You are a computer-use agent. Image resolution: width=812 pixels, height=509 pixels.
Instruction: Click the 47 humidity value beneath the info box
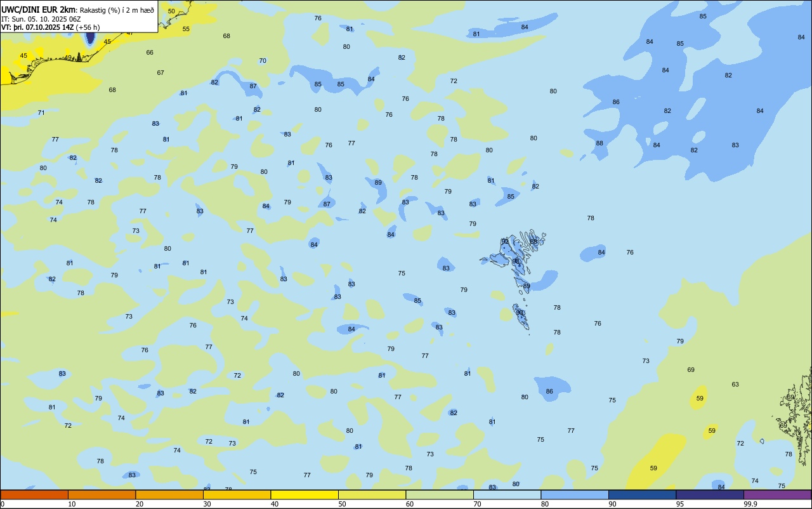[129, 33]
